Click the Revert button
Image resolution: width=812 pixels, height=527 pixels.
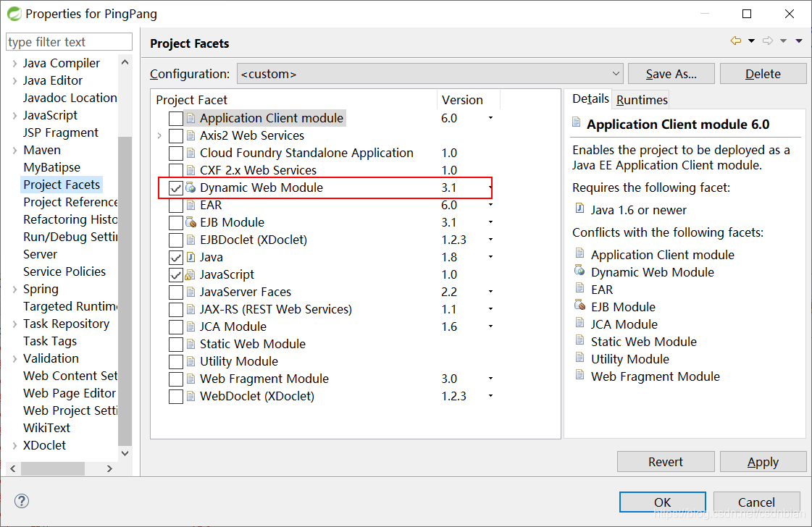pos(666,461)
